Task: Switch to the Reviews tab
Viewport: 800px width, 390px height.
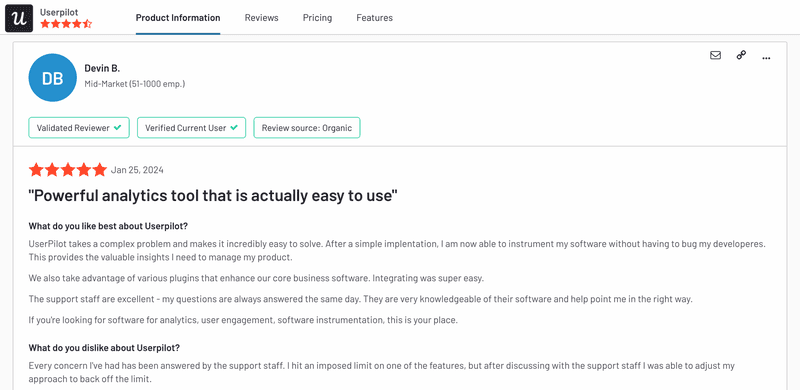Action: tap(262, 18)
